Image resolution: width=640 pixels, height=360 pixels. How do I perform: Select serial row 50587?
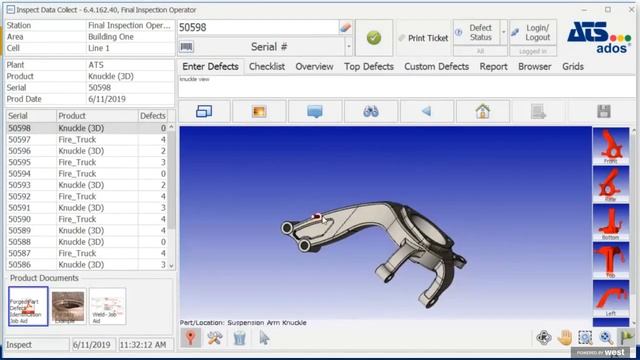pos(87,253)
